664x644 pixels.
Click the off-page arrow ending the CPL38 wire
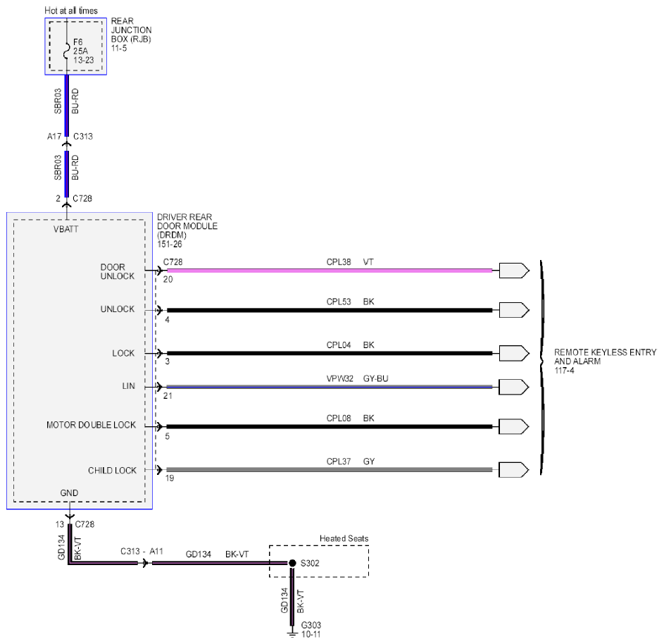pyautogui.click(x=514, y=271)
